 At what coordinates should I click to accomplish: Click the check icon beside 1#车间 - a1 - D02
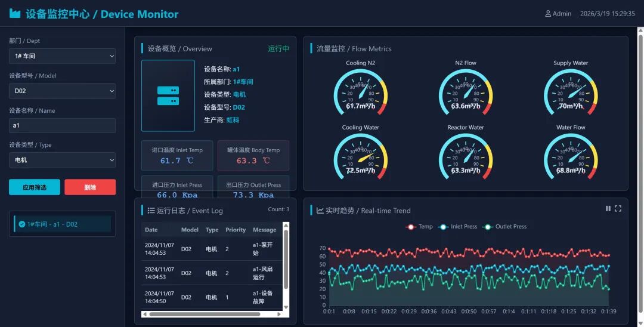pyautogui.click(x=22, y=224)
